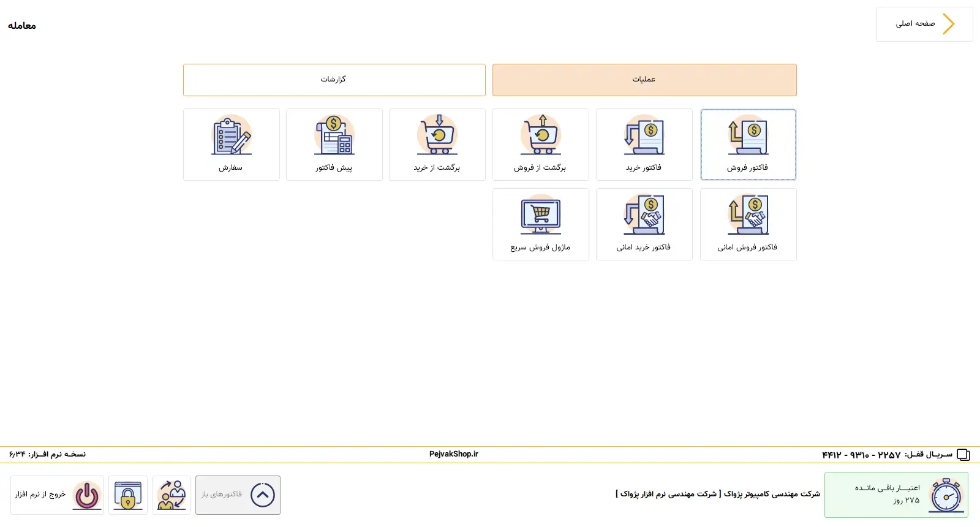The image size is (980, 527).
Task: Click the chevron arrow beside صفحه اصلی
Action: [948, 24]
